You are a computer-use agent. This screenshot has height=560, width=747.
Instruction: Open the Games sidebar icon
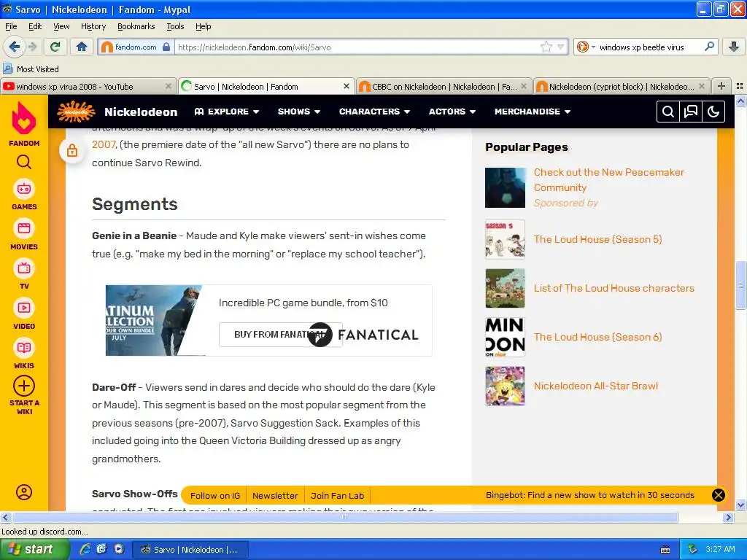(x=24, y=189)
